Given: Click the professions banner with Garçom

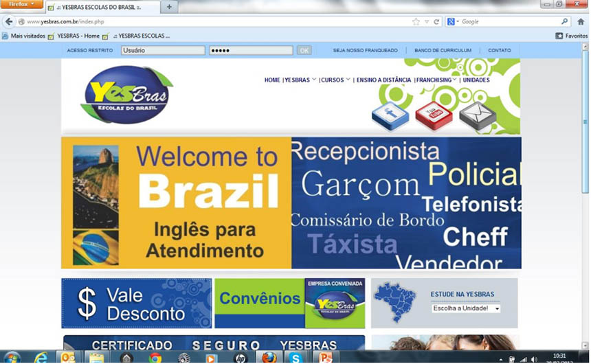Looking at the screenshot, I should tap(406, 203).
